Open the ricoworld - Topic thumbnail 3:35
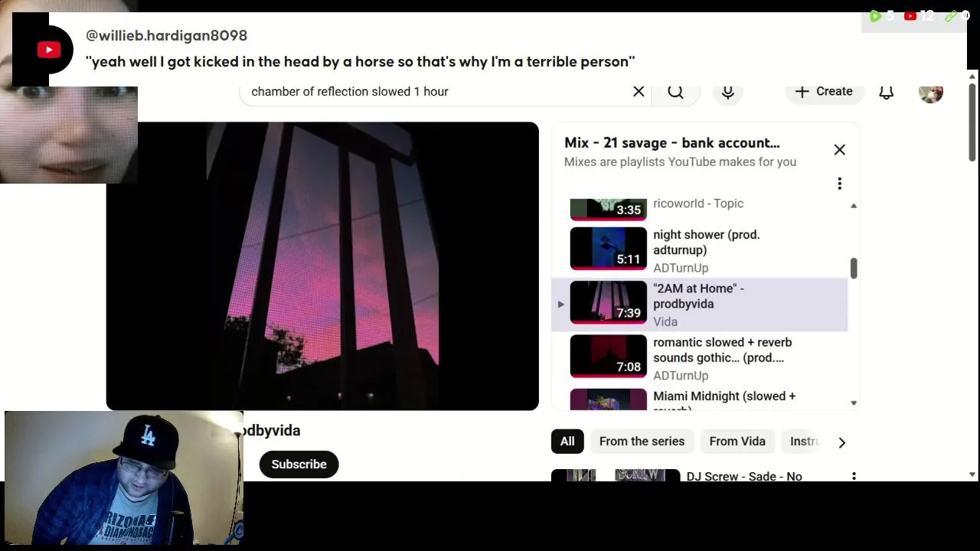The image size is (980, 551). 608,208
